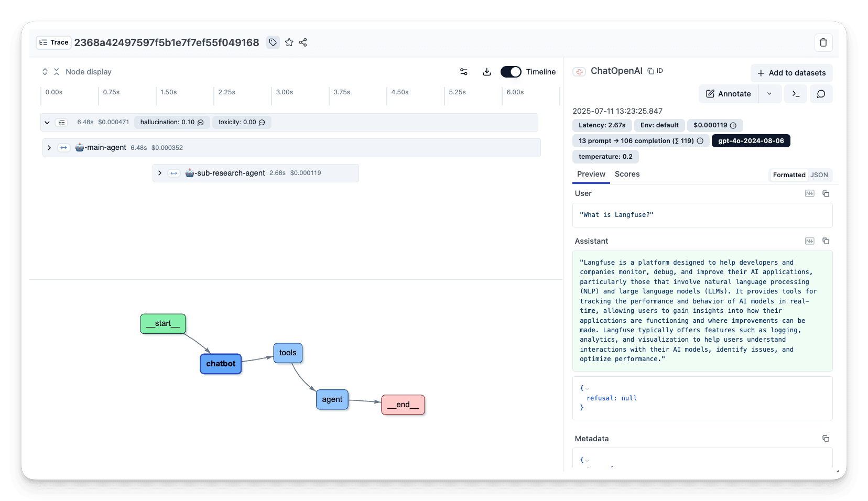The image size is (868, 501).
Task: Toggle markdown rendering for the User message
Action: [x=809, y=193]
